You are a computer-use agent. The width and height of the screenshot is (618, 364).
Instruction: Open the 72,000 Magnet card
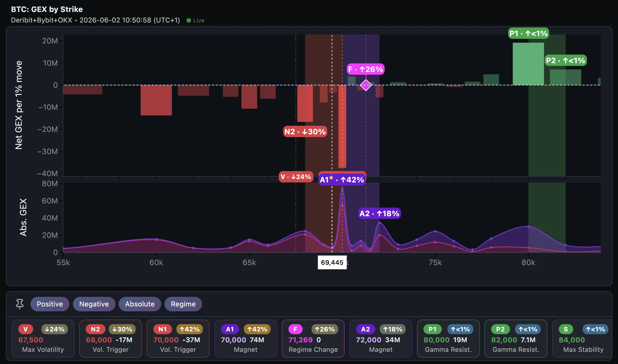click(381, 338)
